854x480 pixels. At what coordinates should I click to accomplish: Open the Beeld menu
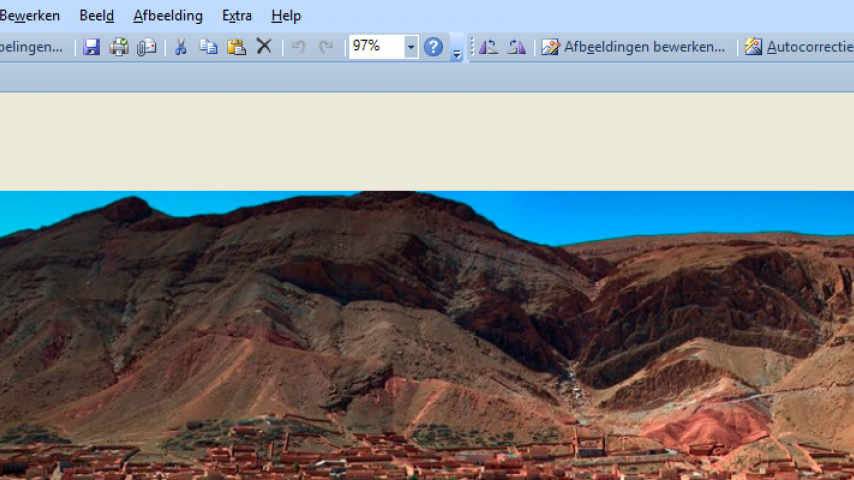pos(96,16)
